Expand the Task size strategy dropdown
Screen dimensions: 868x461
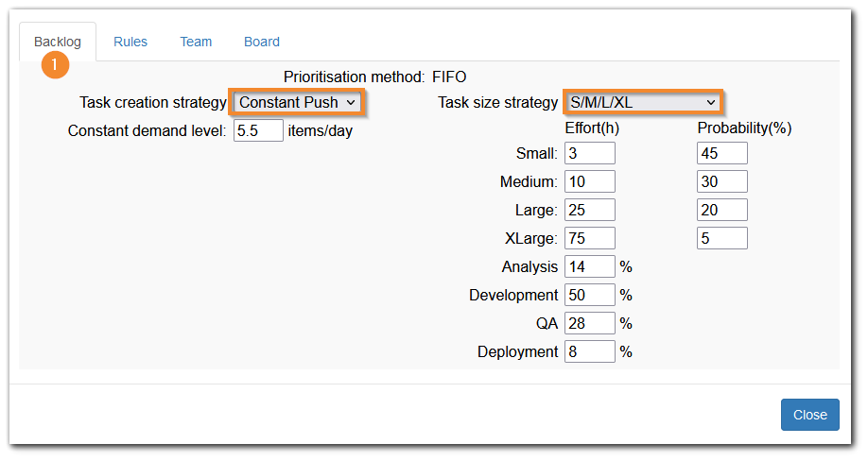pos(644,102)
